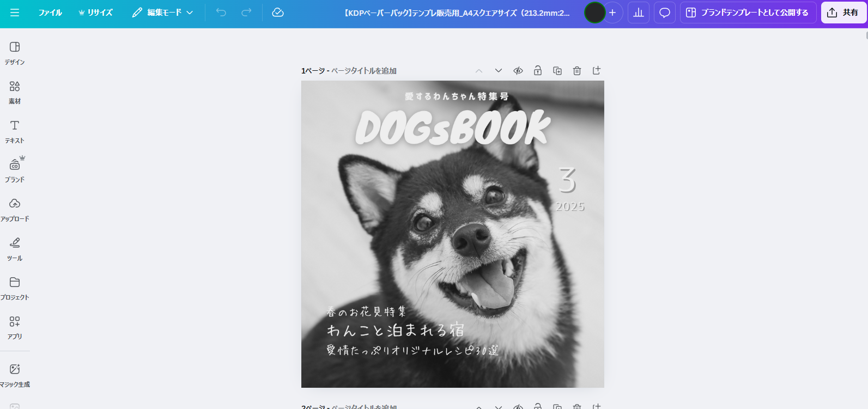
Task: Select the 春のお花見特集 text
Action: (366, 312)
